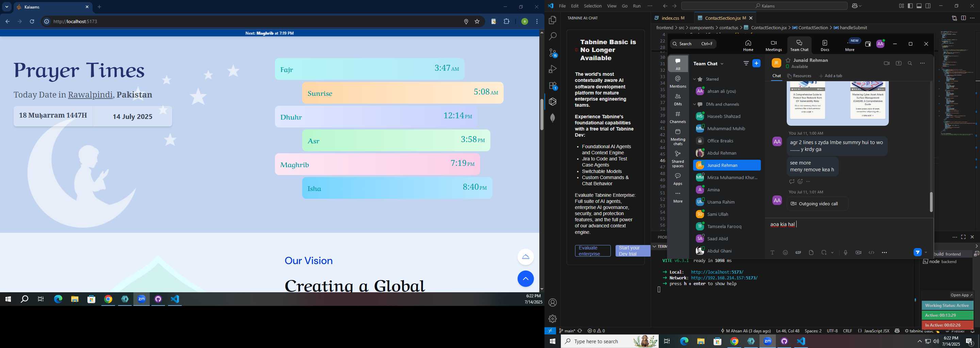Open the Selection menu in VS Code
Image resolution: width=980 pixels, height=348 pixels.
click(x=593, y=6)
